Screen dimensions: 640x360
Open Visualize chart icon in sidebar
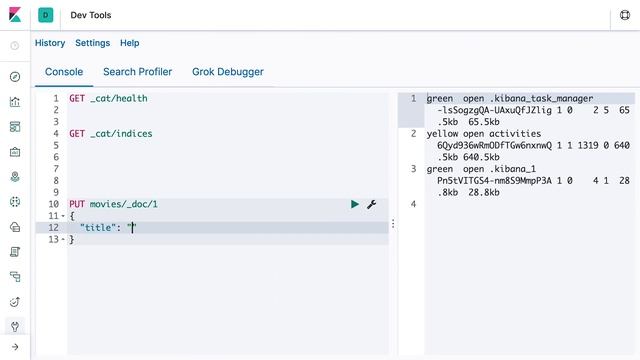[x=15, y=102]
